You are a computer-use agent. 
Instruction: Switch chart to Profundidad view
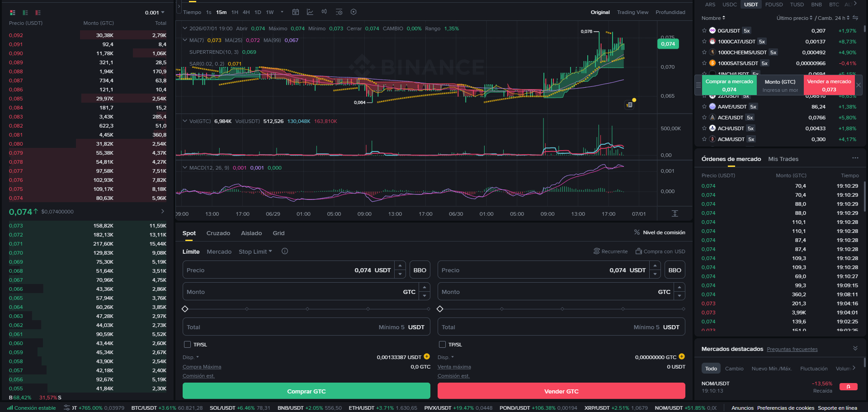(x=670, y=12)
